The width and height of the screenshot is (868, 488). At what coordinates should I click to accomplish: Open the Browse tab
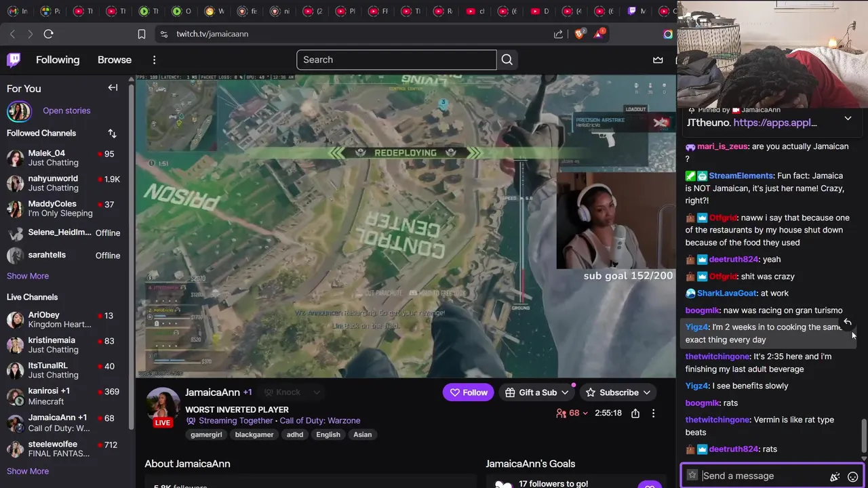(x=115, y=60)
